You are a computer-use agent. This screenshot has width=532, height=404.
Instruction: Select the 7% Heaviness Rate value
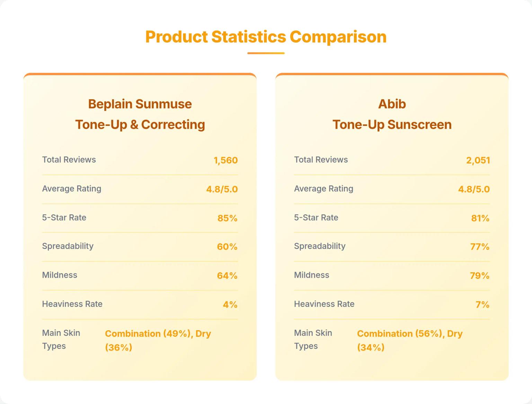pyautogui.click(x=482, y=304)
